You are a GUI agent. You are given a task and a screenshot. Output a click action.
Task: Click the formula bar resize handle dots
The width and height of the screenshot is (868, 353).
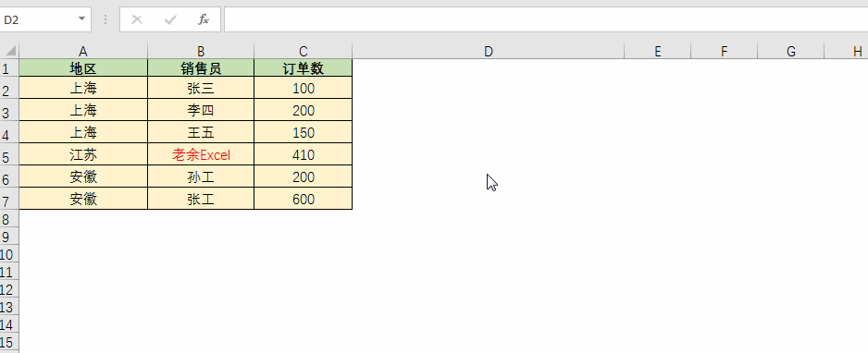click(105, 20)
